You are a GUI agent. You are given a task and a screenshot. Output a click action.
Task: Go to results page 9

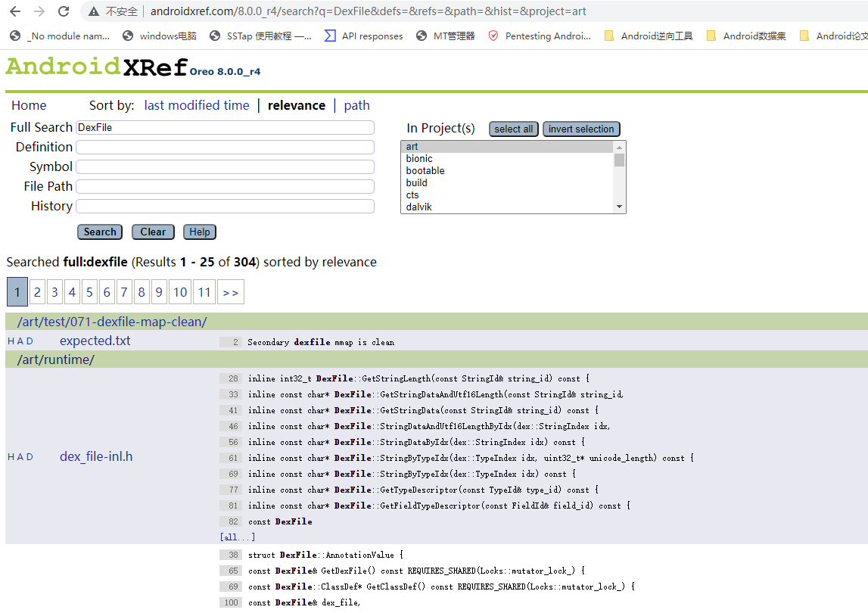coord(159,292)
